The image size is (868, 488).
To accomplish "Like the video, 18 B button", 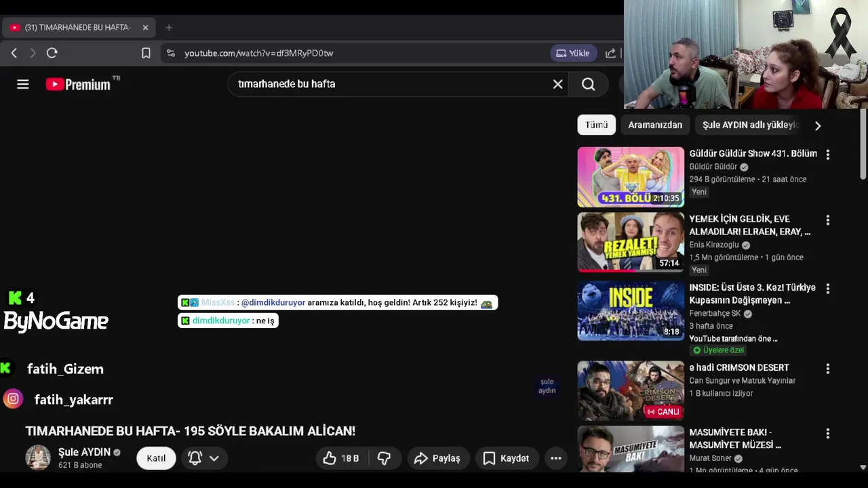I will [x=341, y=458].
